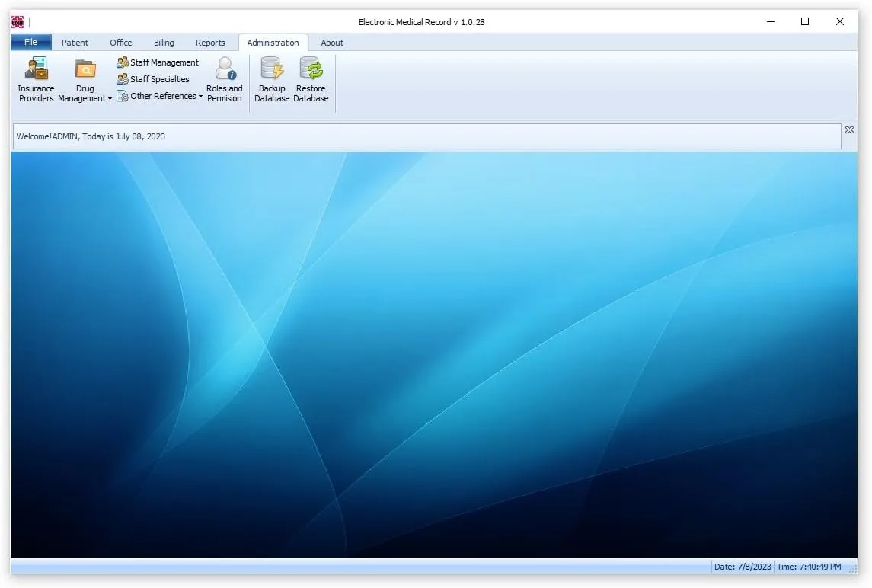Select the Billing tab
The height and width of the screenshot is (588, 872).
[x=163, y=43]
